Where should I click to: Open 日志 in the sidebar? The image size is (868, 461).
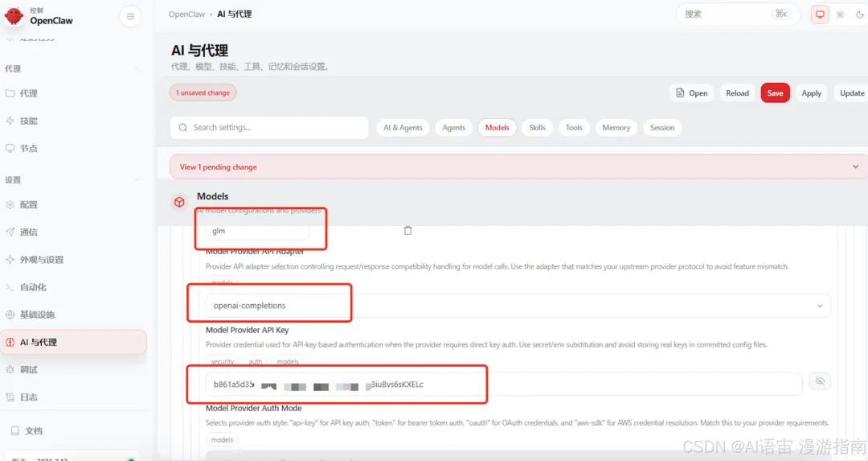[73, 397]
